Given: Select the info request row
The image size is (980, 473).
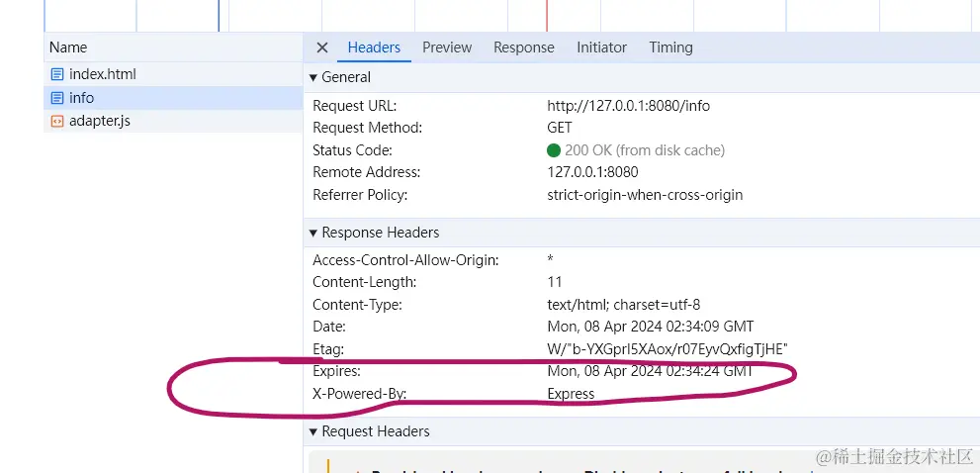Looking at the screenshot, I should click(x=173, y=98).
